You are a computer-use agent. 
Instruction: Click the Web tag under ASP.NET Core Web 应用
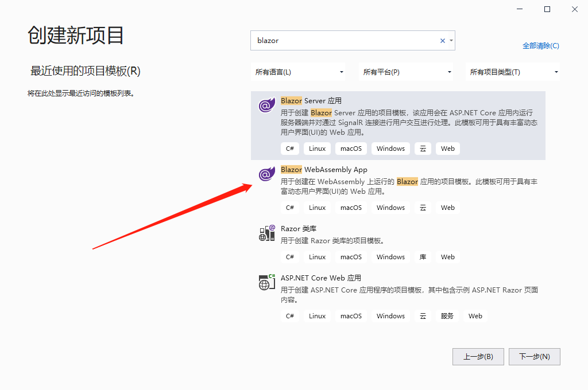coord(475,316)
